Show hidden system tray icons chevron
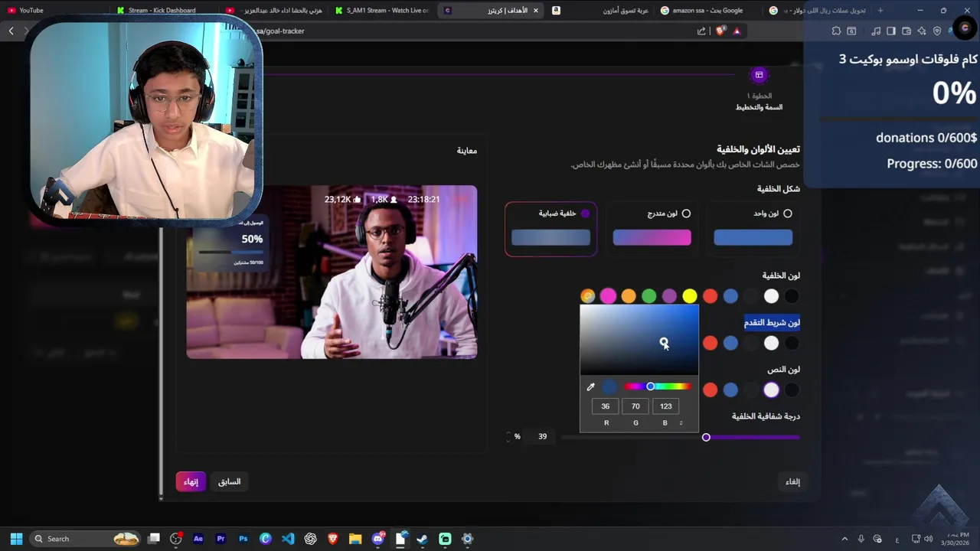This screenshot has height=551, width=980. [x=844, y=539]
